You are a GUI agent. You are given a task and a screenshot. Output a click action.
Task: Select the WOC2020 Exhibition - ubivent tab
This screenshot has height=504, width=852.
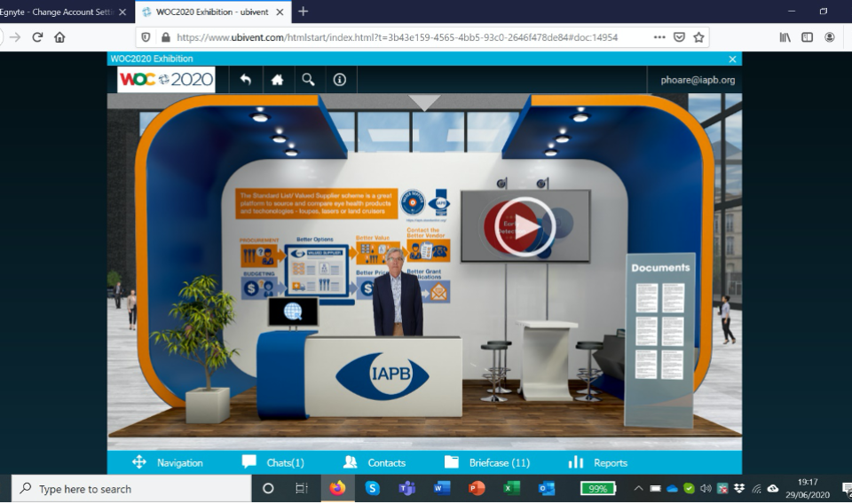[212, 12]
